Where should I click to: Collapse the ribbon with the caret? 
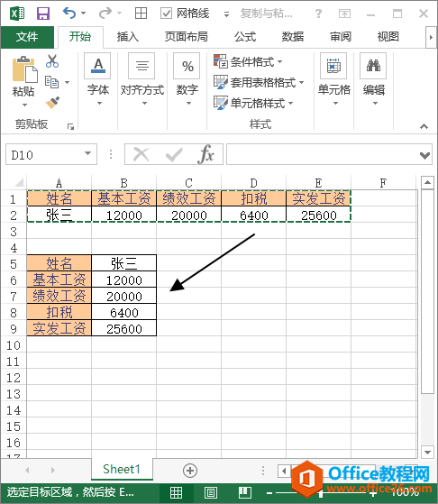[424, 126]
